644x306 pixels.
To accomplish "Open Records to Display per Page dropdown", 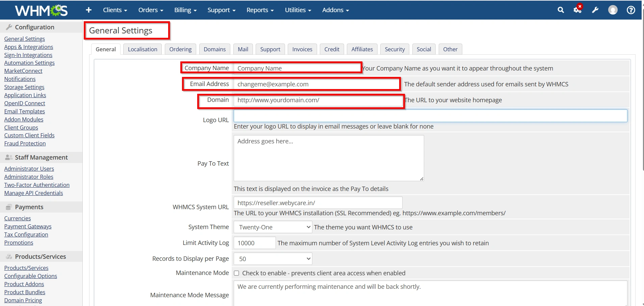I will (273, 259).
